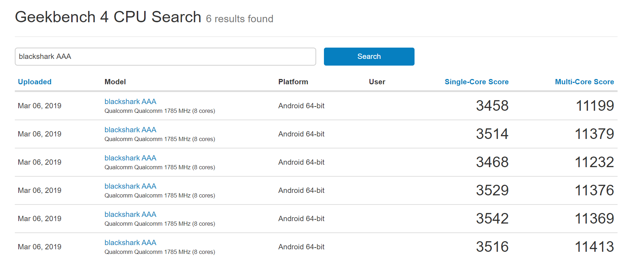Select the 11199 multi-core score value
Image resolution: width=644 pixels, height=268 pixels.
[595, 106]
